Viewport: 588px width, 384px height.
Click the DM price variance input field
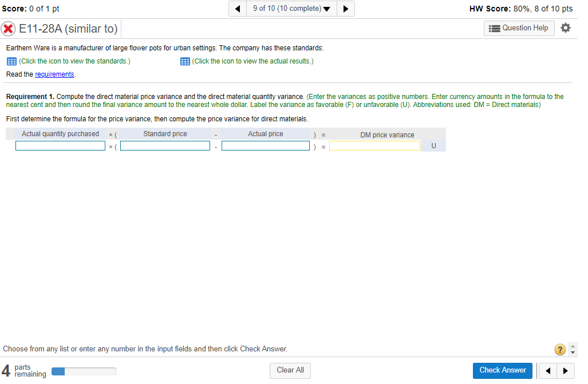click(x=374, y=145)
